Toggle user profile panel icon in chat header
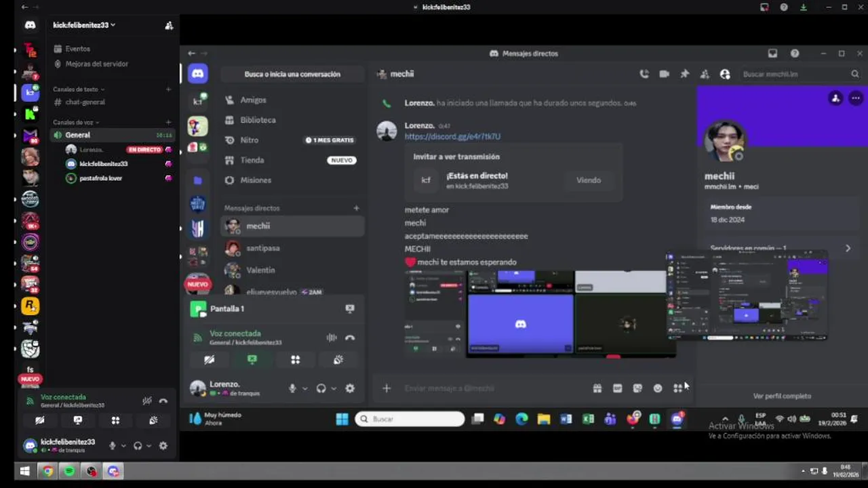 coord(725,74)
